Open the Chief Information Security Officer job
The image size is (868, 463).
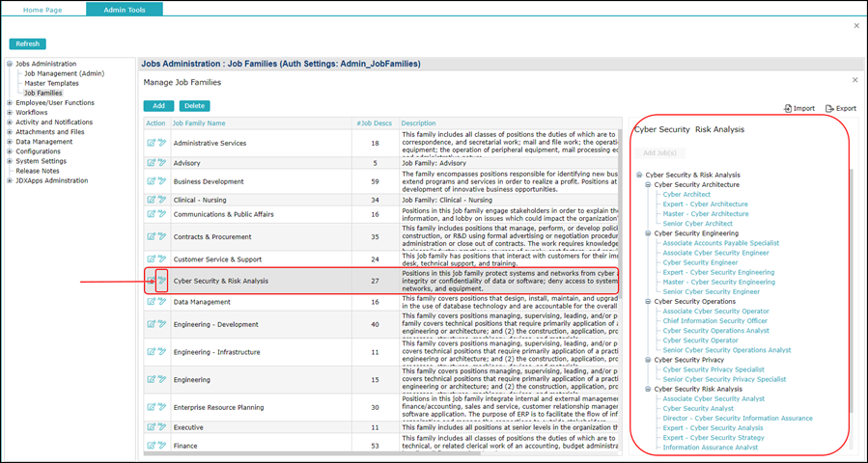tap(714, 321)
